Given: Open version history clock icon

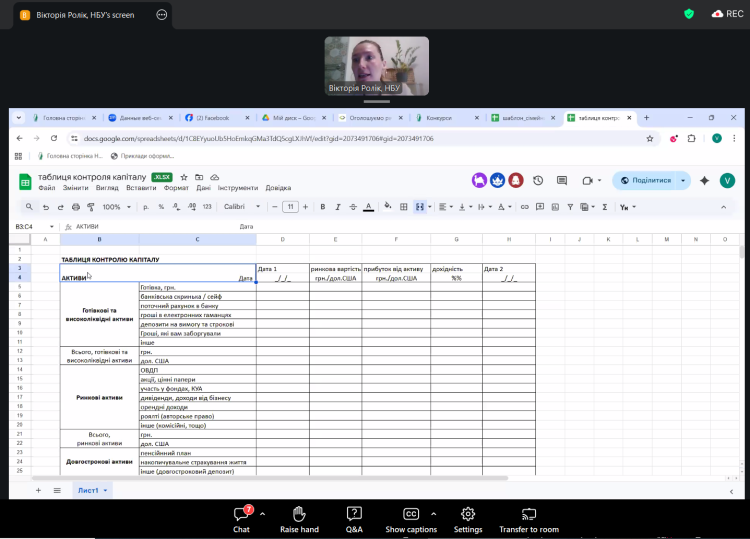Looking at the screenshot, I should click(538, 180).
